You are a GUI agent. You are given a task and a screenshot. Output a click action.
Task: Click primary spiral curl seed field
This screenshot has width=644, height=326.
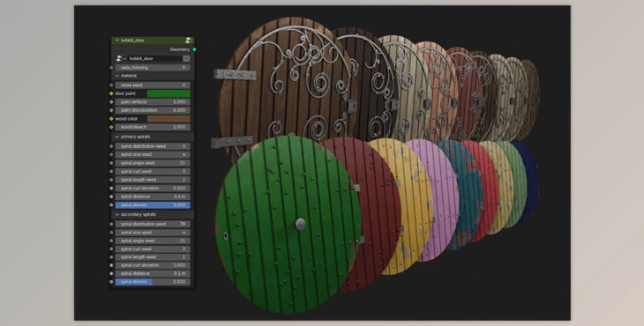[x=153, y=172]
